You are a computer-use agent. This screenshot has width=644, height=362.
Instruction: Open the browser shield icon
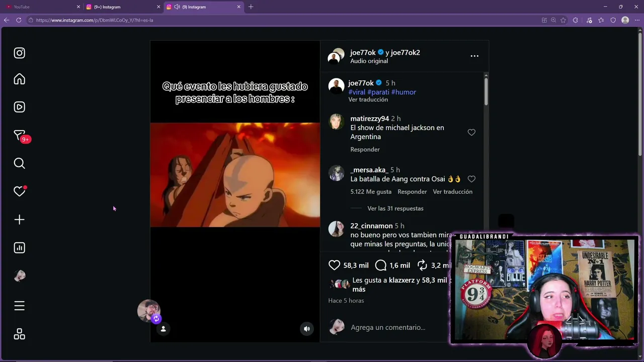tap(613, 20)
